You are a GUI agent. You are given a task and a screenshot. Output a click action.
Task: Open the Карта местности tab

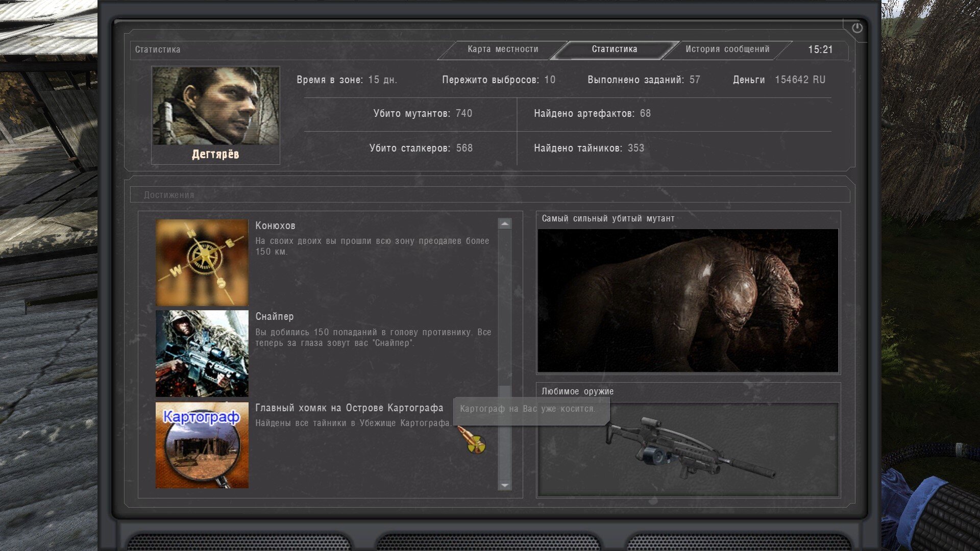503,49
